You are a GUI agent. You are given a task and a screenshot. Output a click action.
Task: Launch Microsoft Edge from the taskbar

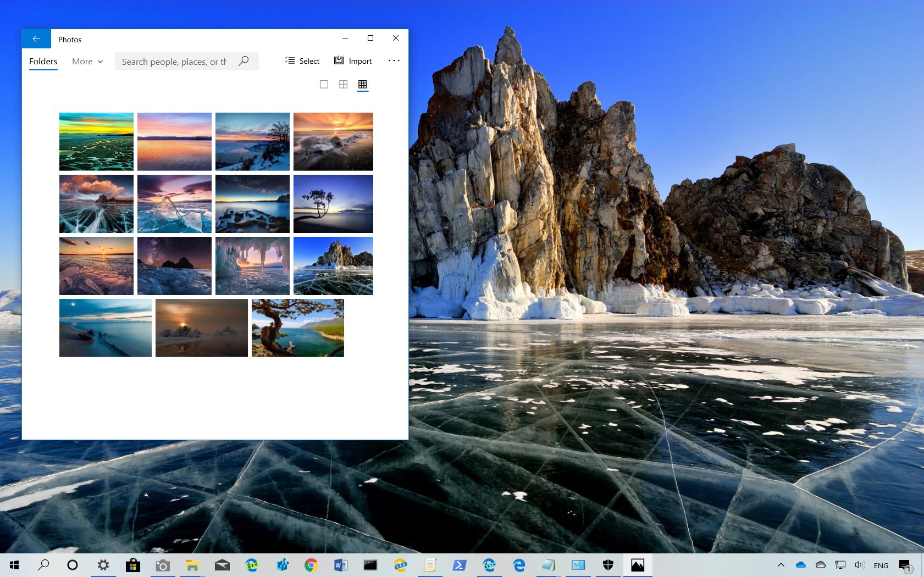(x=518, y=564)
